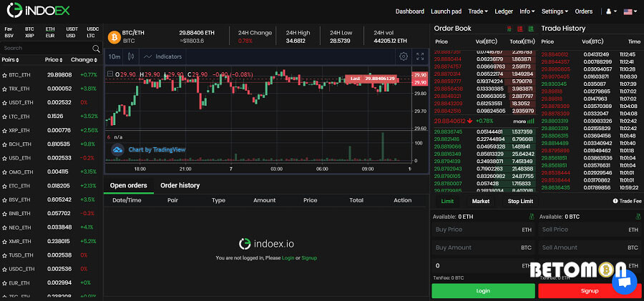Open the chart Indicators menu

tap(163, 56)
